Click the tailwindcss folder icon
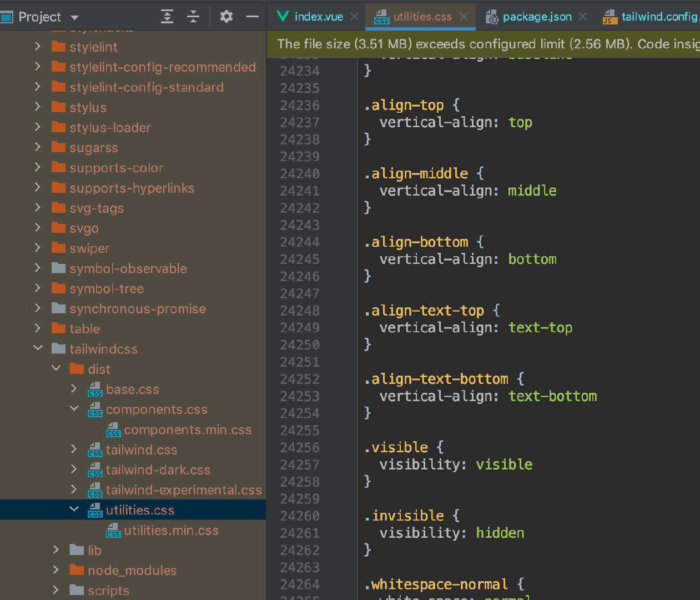Screen dimensions: 700x600 [58, 348]
